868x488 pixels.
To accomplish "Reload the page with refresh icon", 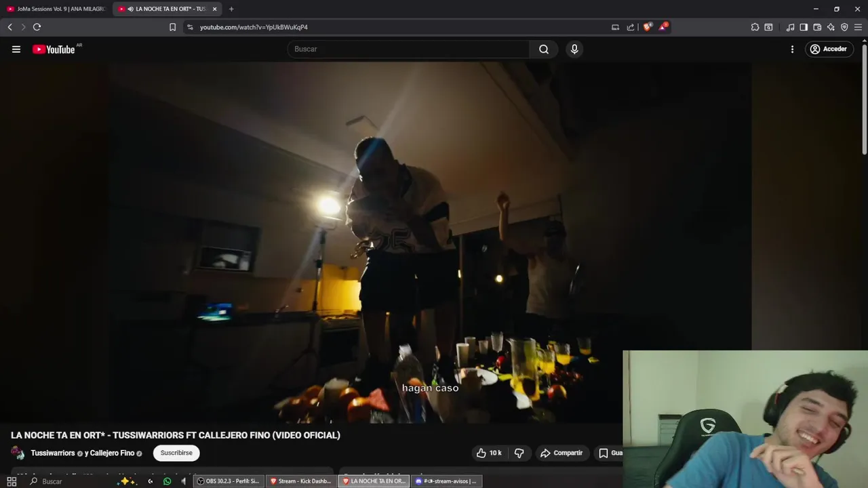I will coord(37,27).
